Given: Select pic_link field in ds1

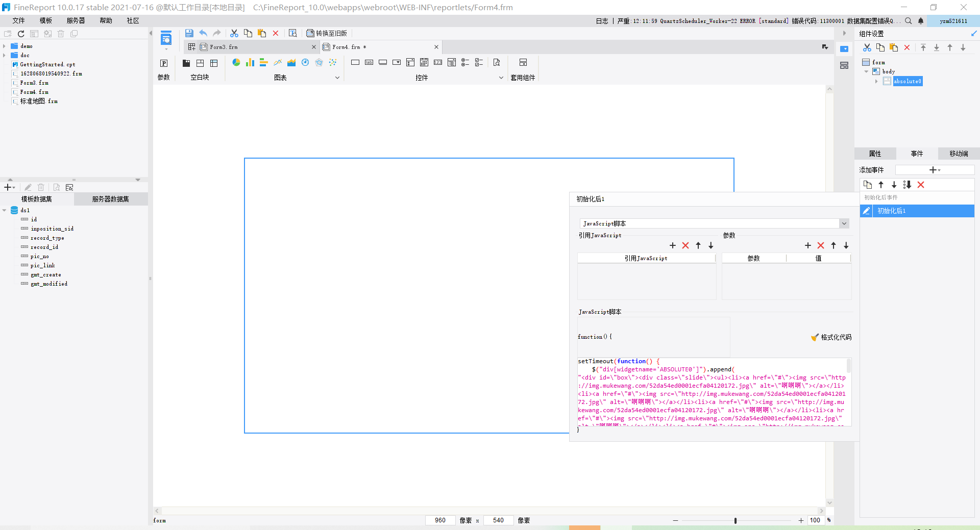Looking at the screenshot, I should point(42,265).
